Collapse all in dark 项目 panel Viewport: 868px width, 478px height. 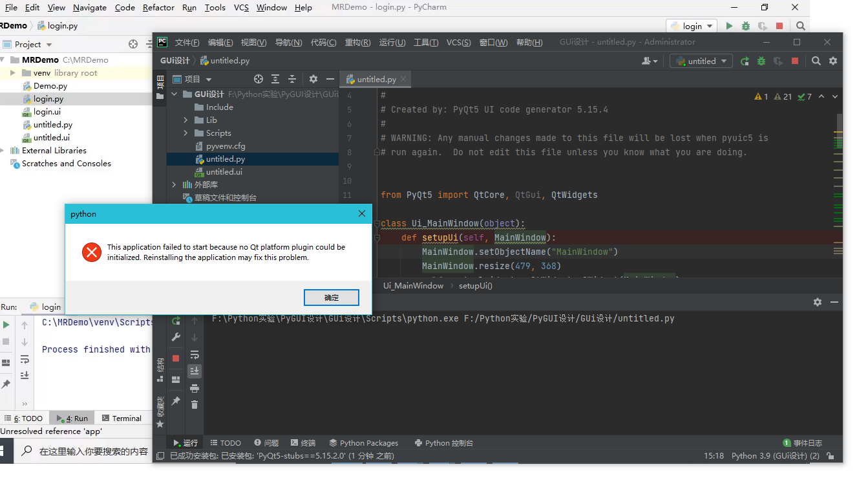[x=292, y=79]
